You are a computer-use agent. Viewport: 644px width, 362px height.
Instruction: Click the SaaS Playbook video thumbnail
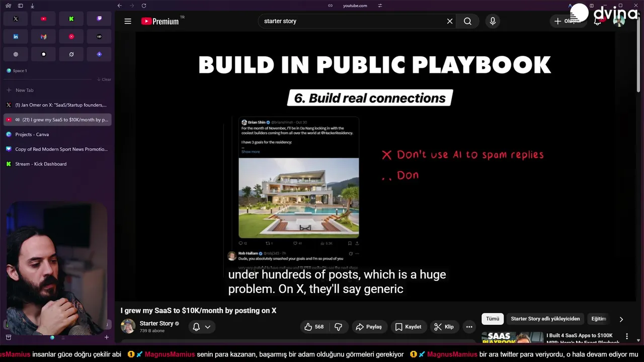pyautogui.click(x=512, y=338)
